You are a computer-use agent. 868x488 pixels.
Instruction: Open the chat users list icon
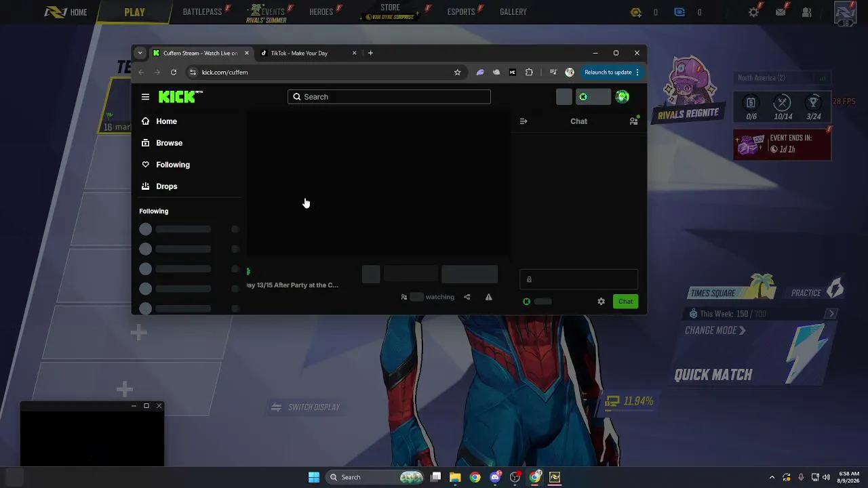[633, 121]
